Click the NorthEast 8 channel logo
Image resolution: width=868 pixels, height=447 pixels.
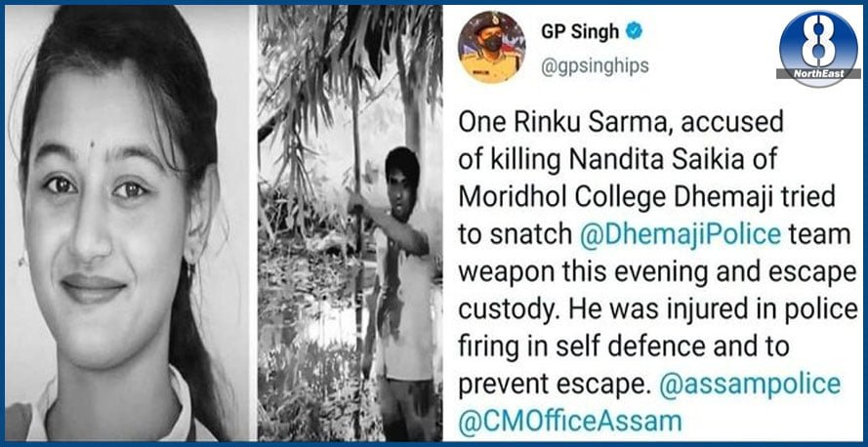[x=819, y=49]
